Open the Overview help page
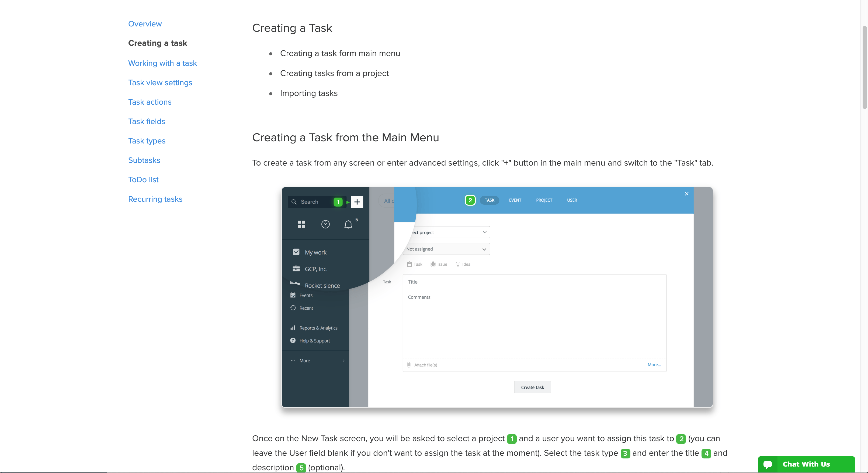The width and height of the screenshot is (868, 473). coord(145,24)
